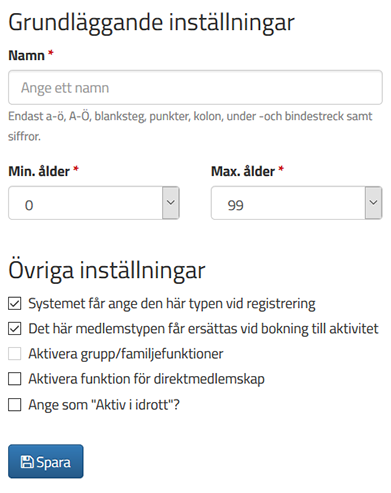391x493 pixels.
Task: Tick the 'Aktivera grupp/familjefunktioner' checkbox
Action: (x=15, y=354)
